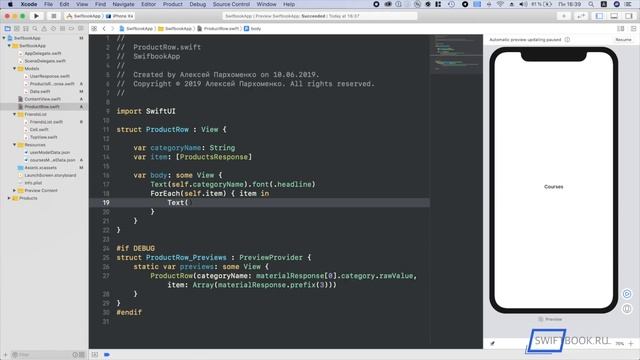The width and height of the screenshot is (640, 360).
Task: Open the Report navigator
Action: tap(81, 29)
